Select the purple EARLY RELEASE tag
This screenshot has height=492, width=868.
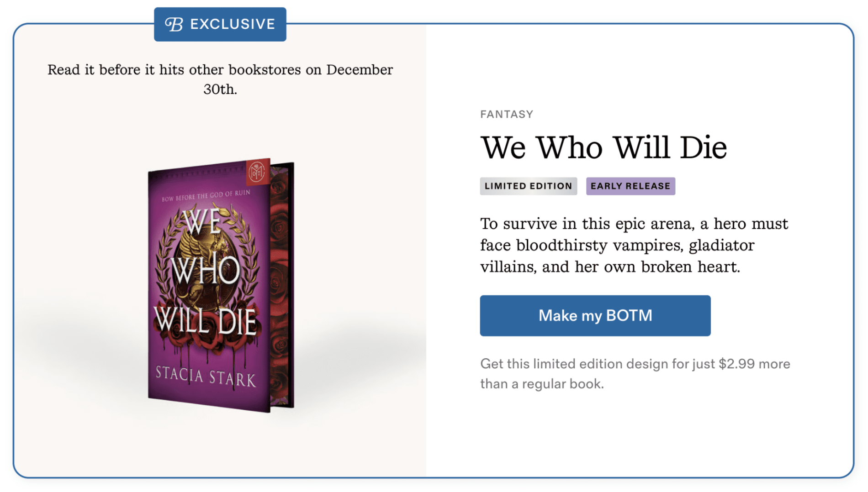[630, 186]
